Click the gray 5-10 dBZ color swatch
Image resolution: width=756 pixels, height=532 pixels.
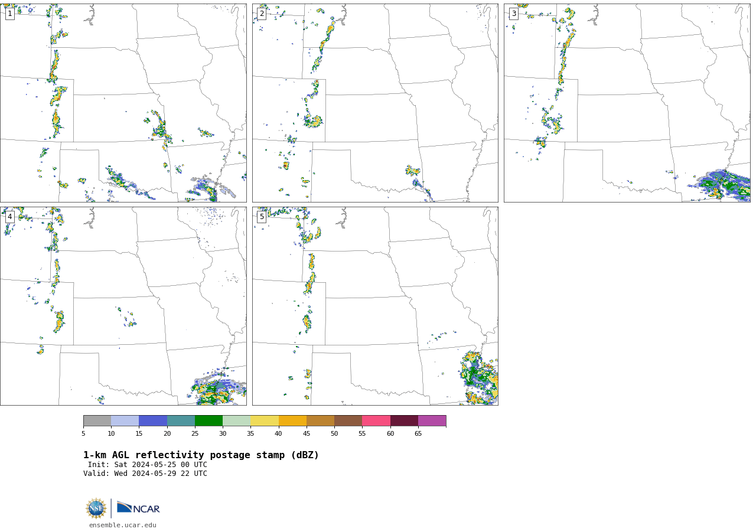tap(97, 421)
